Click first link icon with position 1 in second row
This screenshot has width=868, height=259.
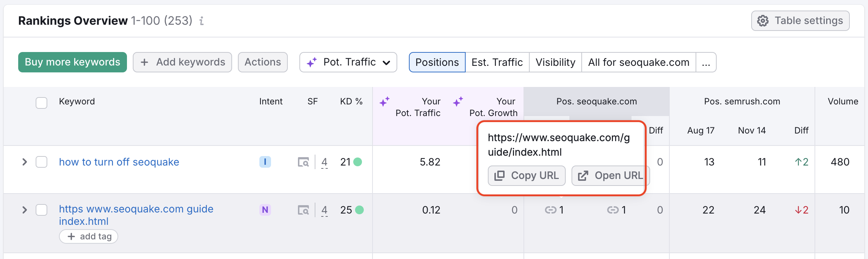[x=550, y=210]
